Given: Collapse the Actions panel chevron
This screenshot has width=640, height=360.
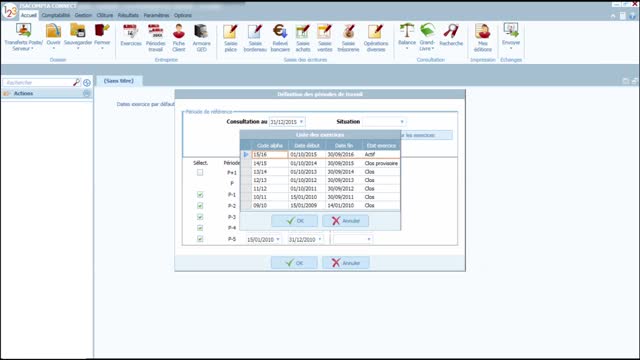Looking at the screenshot, I should pos(87,93).
